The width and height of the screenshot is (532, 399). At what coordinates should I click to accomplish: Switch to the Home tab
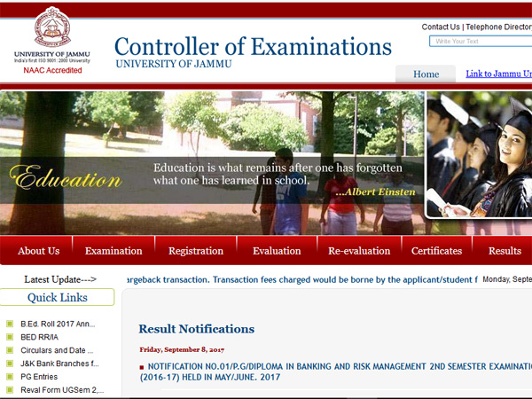[x=426, y=74]
